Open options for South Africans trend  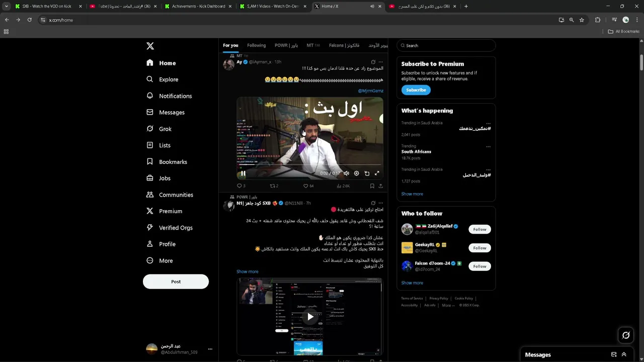(x=488, y=147)
